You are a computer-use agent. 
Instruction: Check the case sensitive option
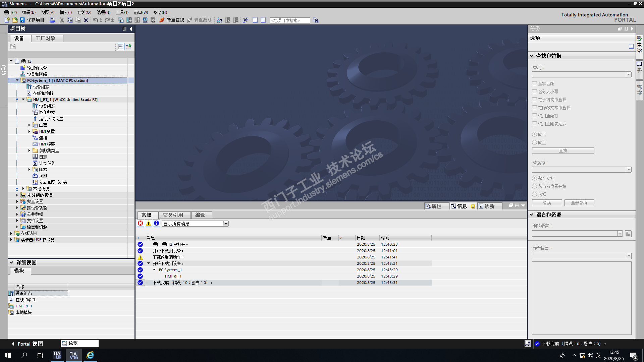click(x=535, y=92)
